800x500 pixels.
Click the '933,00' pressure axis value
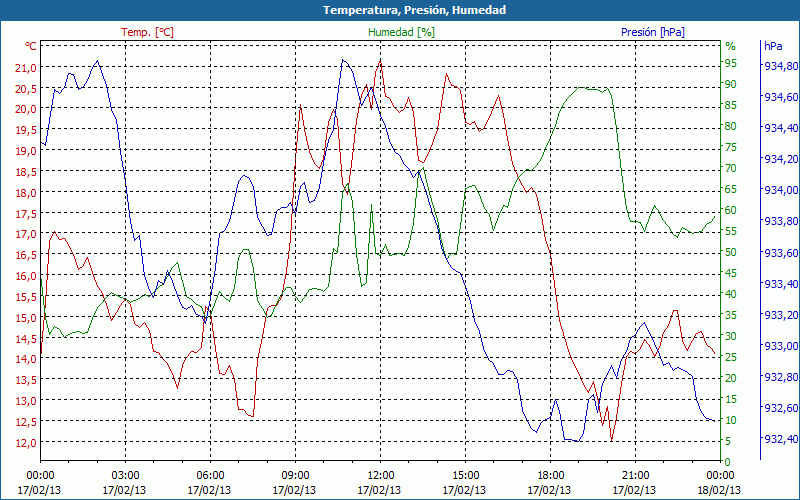coord(781,345)
